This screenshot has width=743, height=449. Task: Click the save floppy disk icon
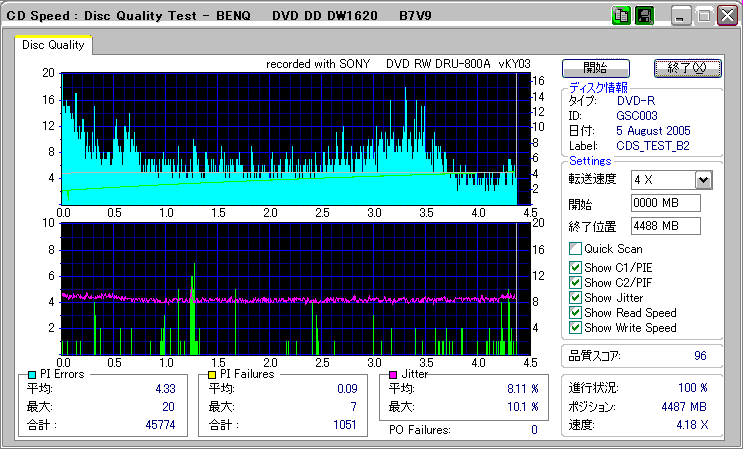pos(644,15)
